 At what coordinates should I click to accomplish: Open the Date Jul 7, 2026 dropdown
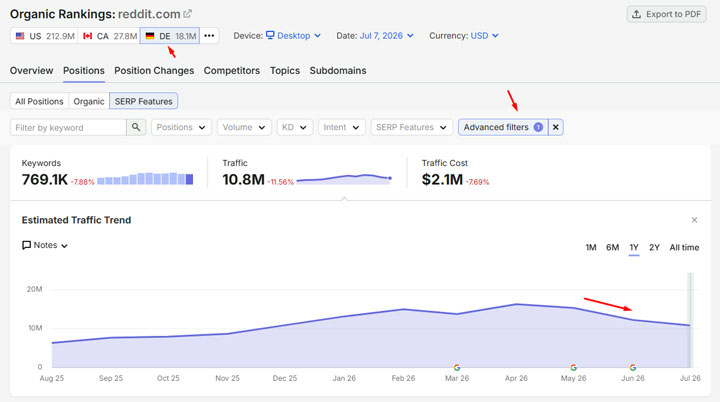coord(386,36)
